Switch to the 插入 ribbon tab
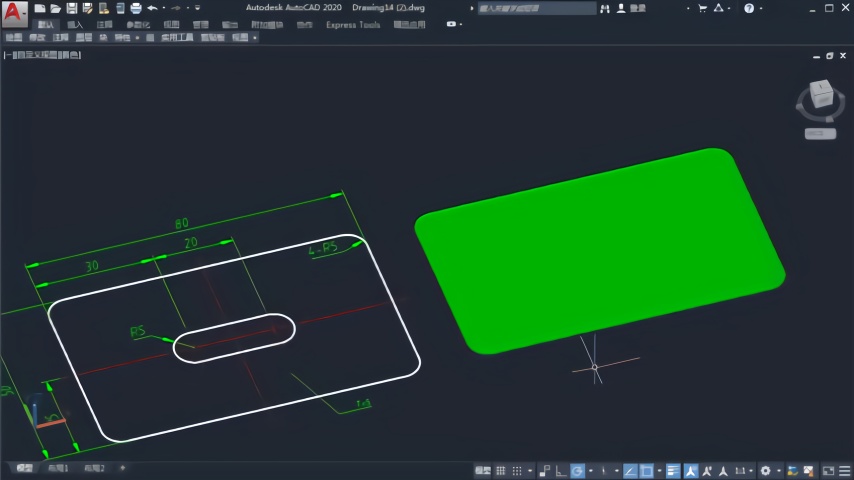The height and width of the screenshot is (480, 854). pyautogui.click(x=75, y=25)
